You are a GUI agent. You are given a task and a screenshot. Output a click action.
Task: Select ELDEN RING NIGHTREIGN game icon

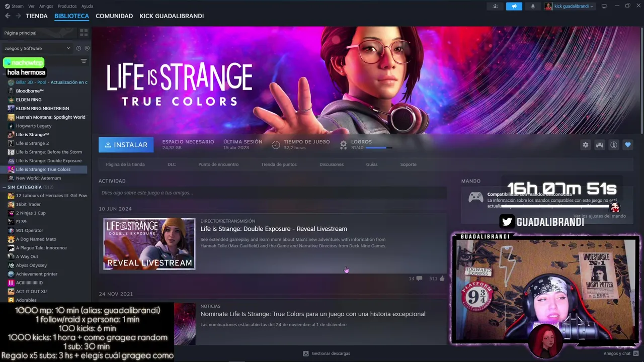[x=11, y=109]
